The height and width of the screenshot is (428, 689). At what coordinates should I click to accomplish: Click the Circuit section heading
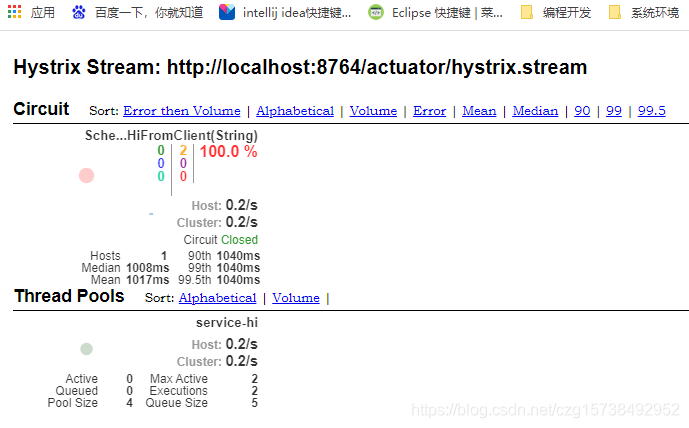tap(41, 109)
